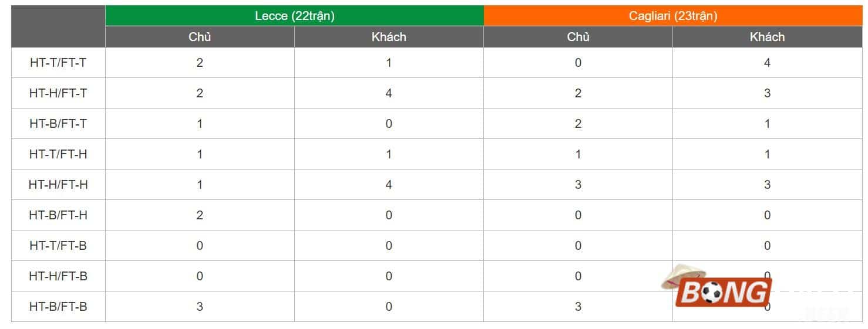Click the Khách column header under Lecce

tap(389, 37)
